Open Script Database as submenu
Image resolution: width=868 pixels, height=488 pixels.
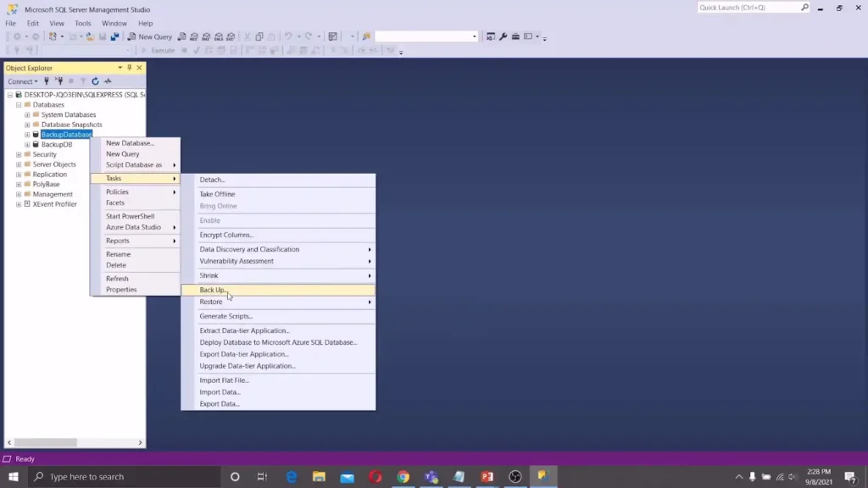pyautogui.click(x=136, y=165)
